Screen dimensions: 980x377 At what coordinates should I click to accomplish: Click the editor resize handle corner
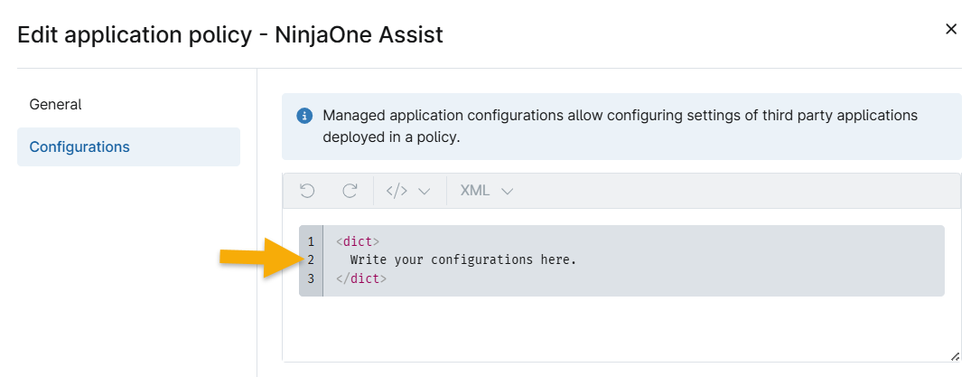pos(955,356)
